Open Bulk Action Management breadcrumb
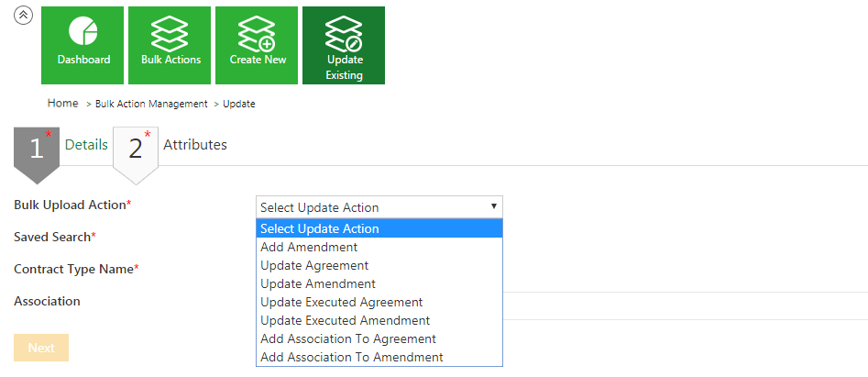This screenshot has width=868, height=377. [151, 104]
